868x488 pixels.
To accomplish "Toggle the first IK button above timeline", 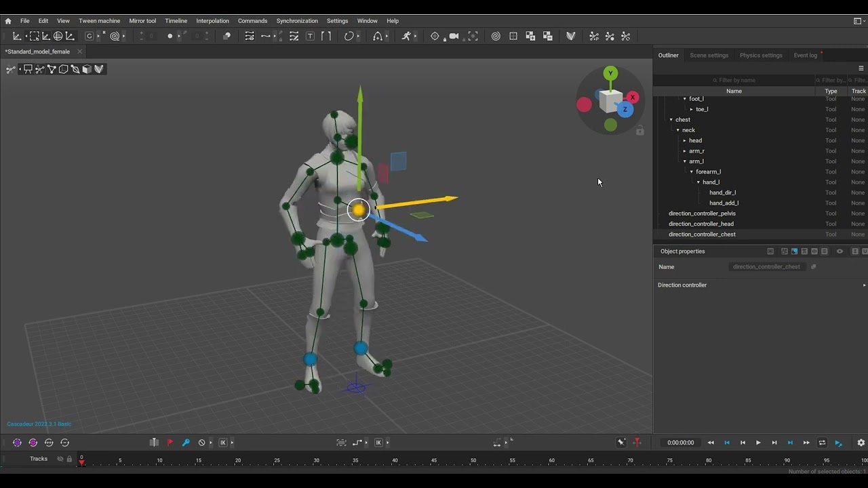I will coord(223,443).
